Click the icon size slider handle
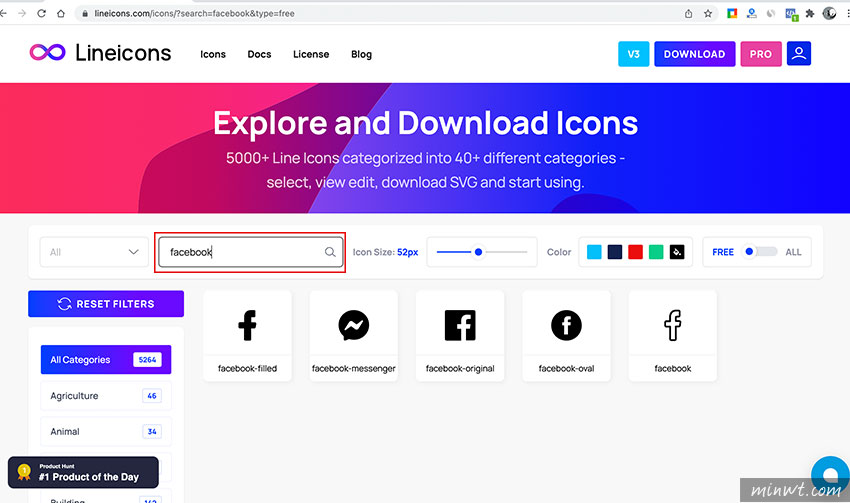The image size is (850, 503). (478, 252)
